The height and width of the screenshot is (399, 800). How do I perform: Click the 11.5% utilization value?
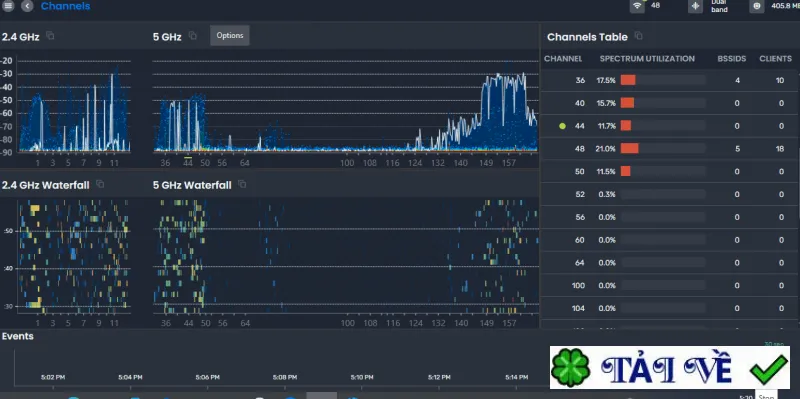(x=607, y=171)
